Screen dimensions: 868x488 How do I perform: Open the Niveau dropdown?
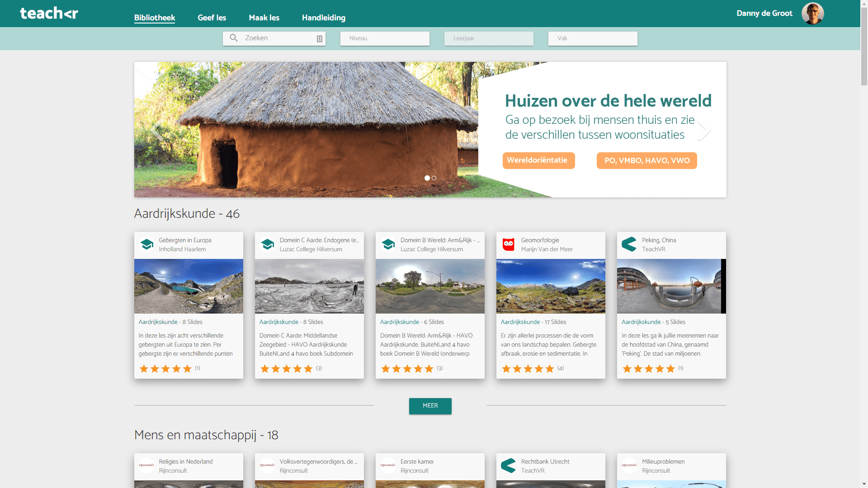385,38
